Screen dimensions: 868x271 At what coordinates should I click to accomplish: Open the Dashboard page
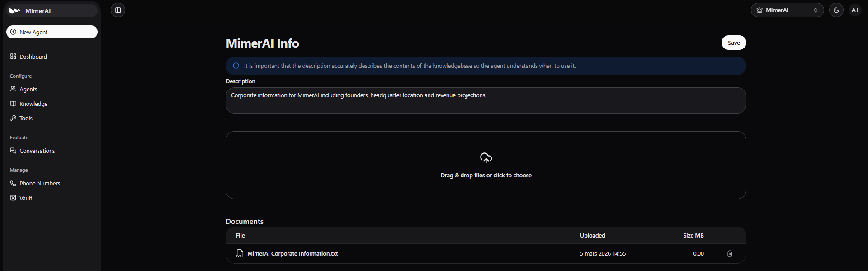33,57
